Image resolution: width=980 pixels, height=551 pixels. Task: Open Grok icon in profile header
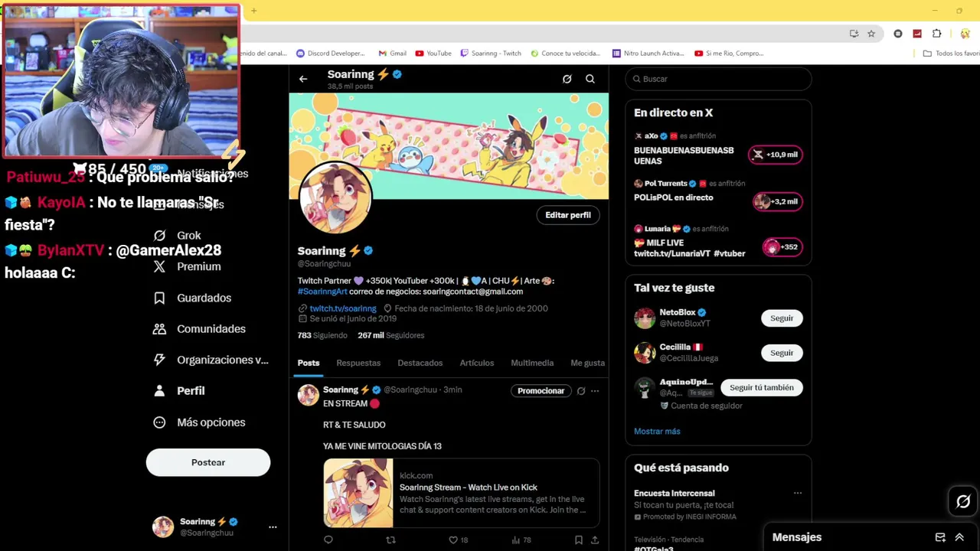[567, 79]
